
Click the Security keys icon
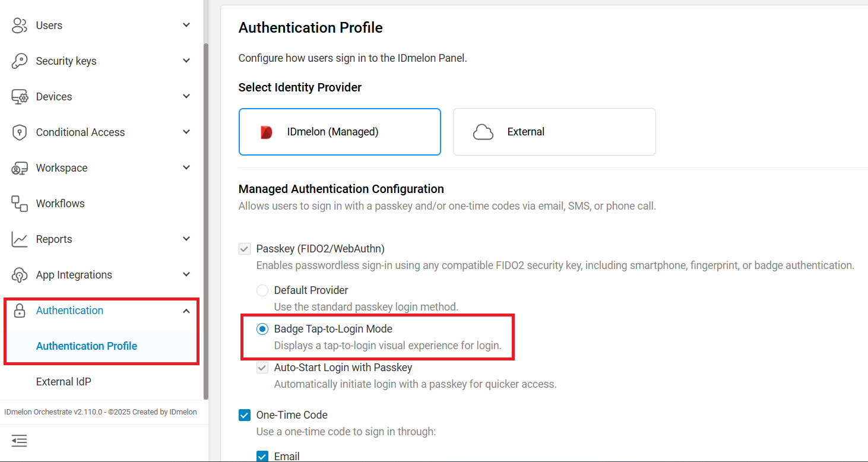pos(18,61)
